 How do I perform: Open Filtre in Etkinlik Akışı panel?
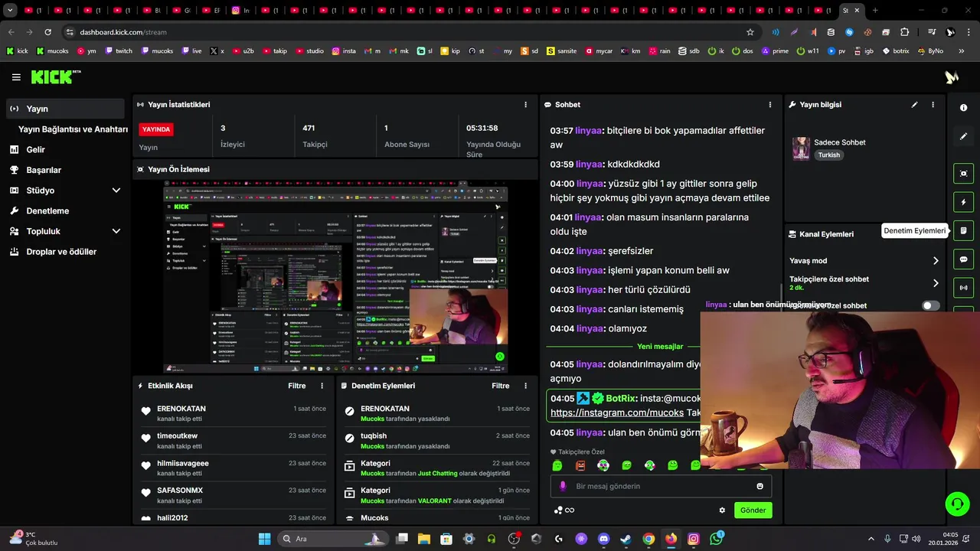tap(297, 386)
